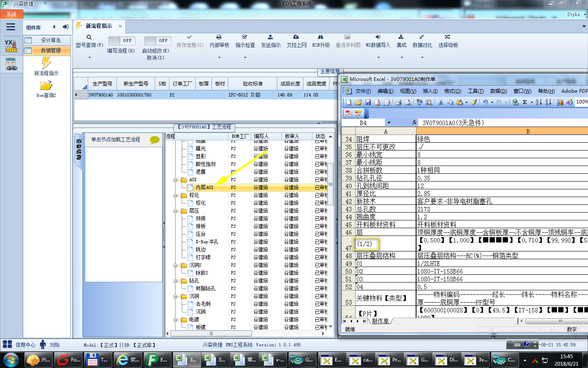The height and width of the screenshot is (368, 588).
Task: Expand the 指示检查 dropdown arrow
Action: pyautogui.click(x=245, y=58)
